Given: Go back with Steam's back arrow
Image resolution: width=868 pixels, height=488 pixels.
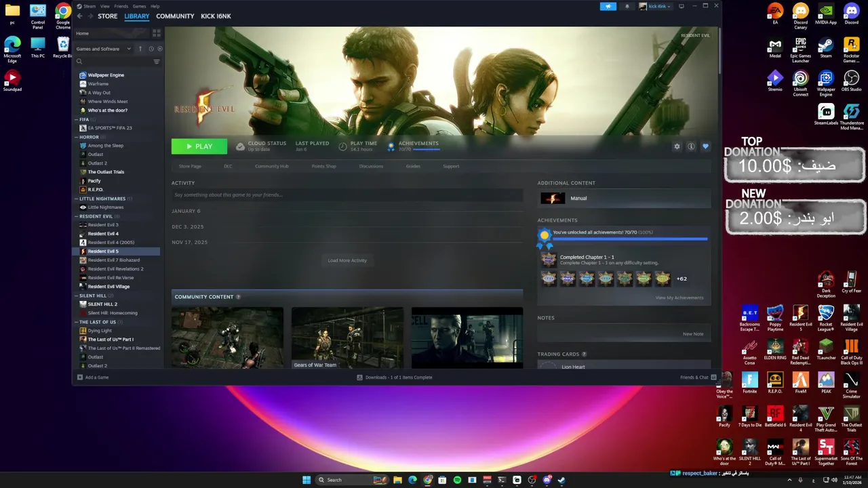Looking at the screenshot, I should [x=79, y=16].
